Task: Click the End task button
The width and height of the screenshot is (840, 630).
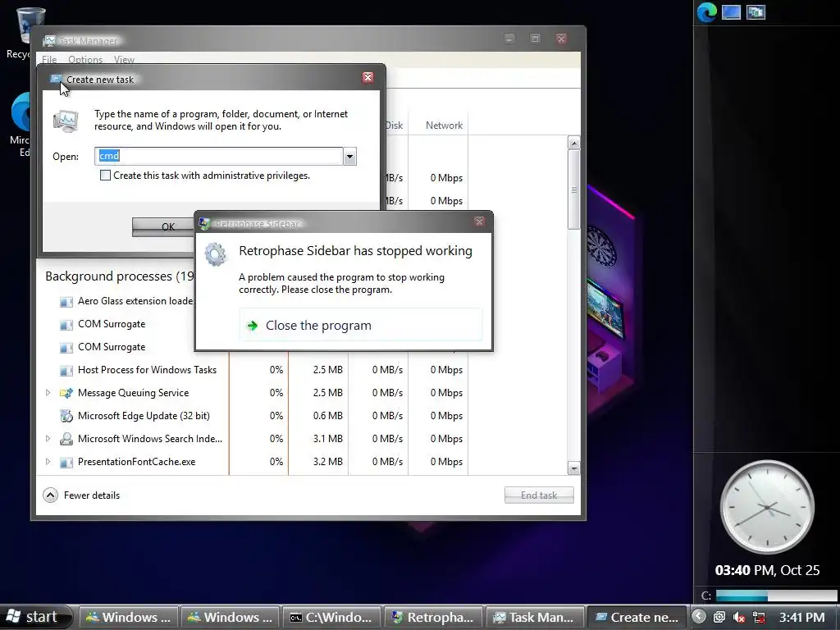Action: pyautogui.click(x=539, y=495)
